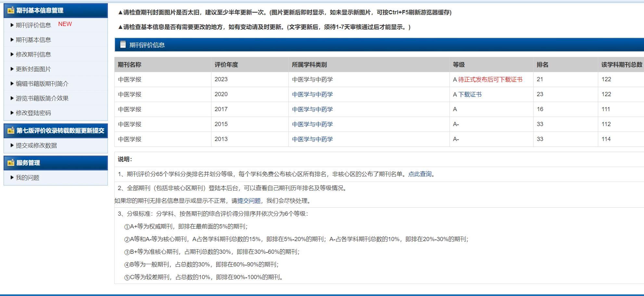
Task: Click the 第七版评价收录转载数据更新提交 header icon
Action: pos(11,131)
